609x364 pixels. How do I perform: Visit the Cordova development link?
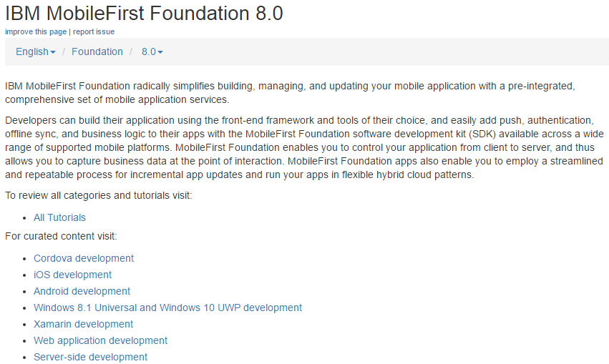pos(84,258)
